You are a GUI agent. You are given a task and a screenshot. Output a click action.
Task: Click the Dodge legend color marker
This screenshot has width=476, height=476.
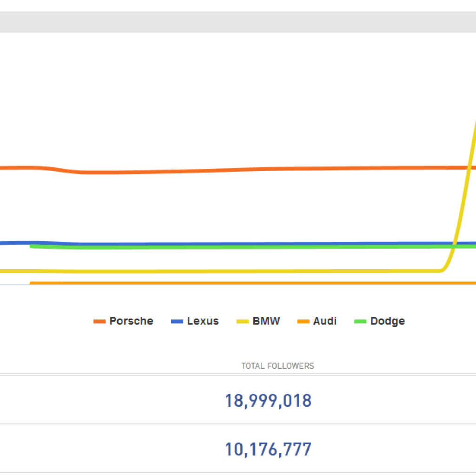pyautogui.click(x=361, y=321)
